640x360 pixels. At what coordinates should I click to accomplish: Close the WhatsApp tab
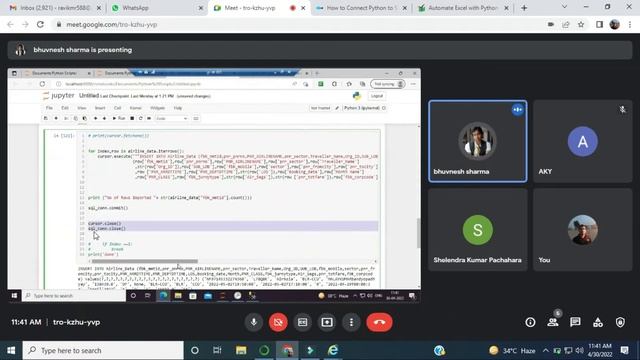coord(201,8)
